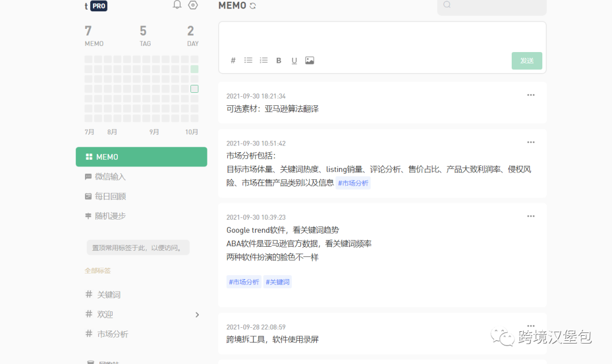
Task: Toggle underline (U) formatting in editor
Action: (x=294, y=60)
